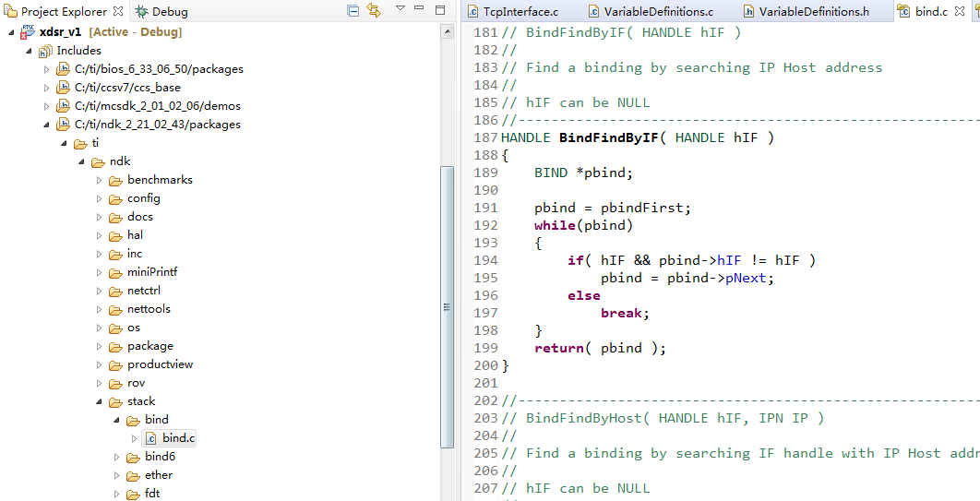980x501 pixels.
Task: Select the xdsr_v1 project icon
Action: pos(28,32)
